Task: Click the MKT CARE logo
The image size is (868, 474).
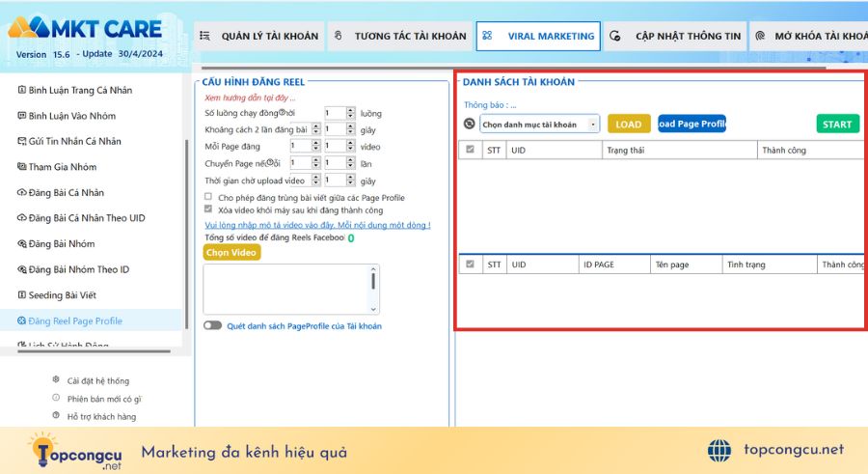Action: pyautogui.click(x=85, y=28)
